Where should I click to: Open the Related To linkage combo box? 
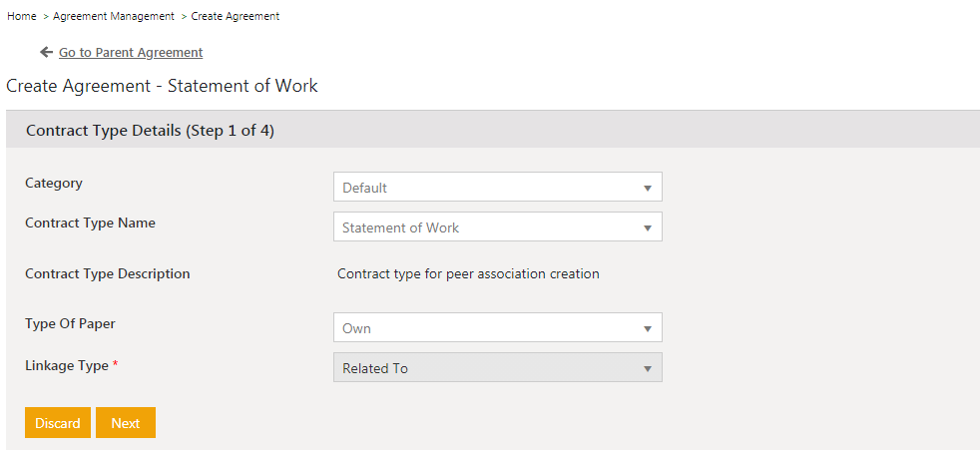click(498, 367)
